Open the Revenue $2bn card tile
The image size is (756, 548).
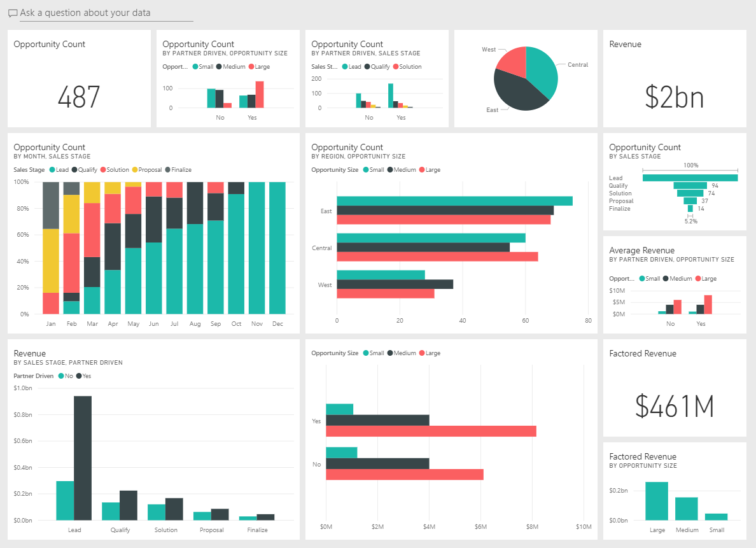coord(675,79)
